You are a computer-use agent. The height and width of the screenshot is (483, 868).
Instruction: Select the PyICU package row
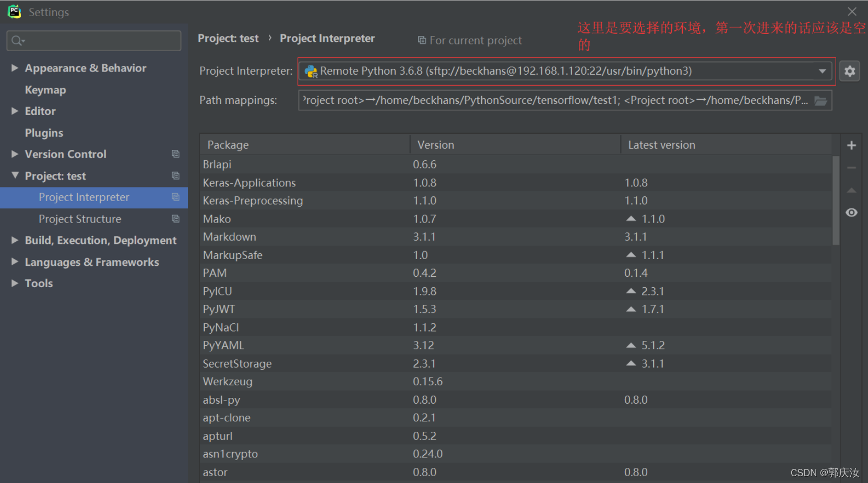coord(516,291)
